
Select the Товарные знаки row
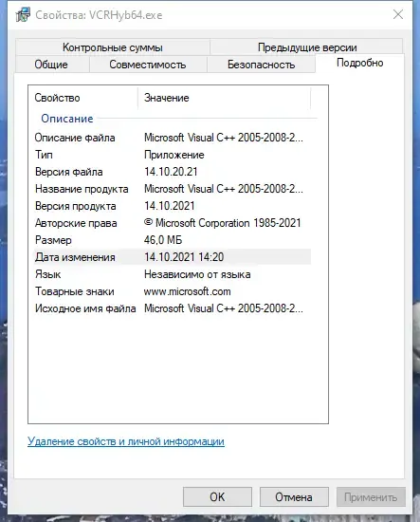[x=173, y=291]
